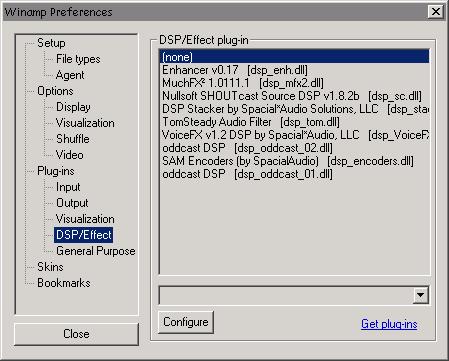Select (none) in DSP plug-in list

295,57
